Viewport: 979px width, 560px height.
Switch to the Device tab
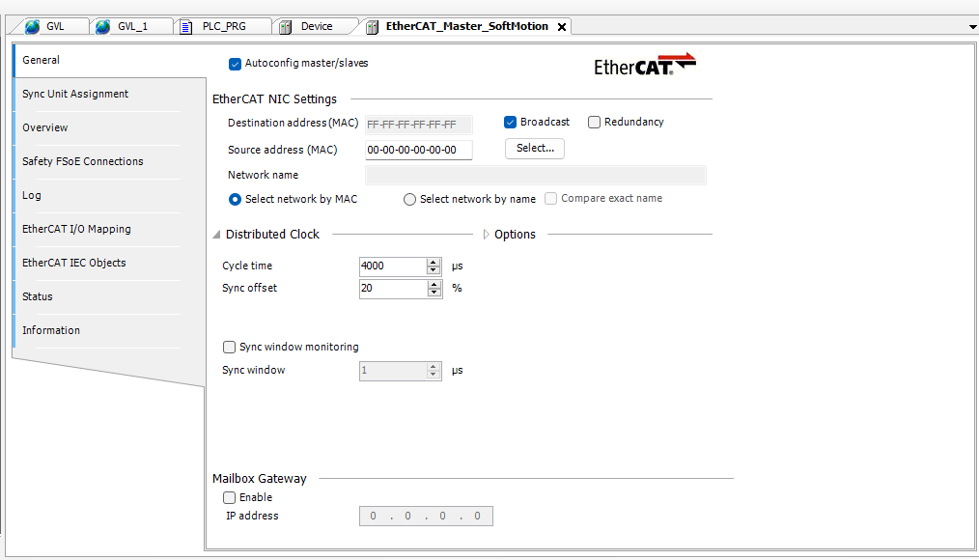click(x=317, y=26)
